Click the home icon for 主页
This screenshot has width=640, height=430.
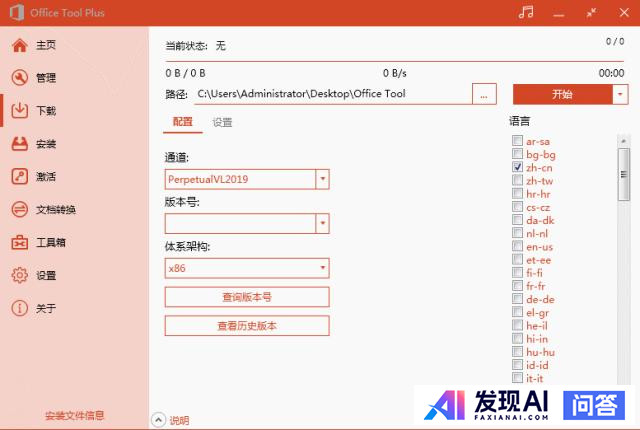(19, 45)
